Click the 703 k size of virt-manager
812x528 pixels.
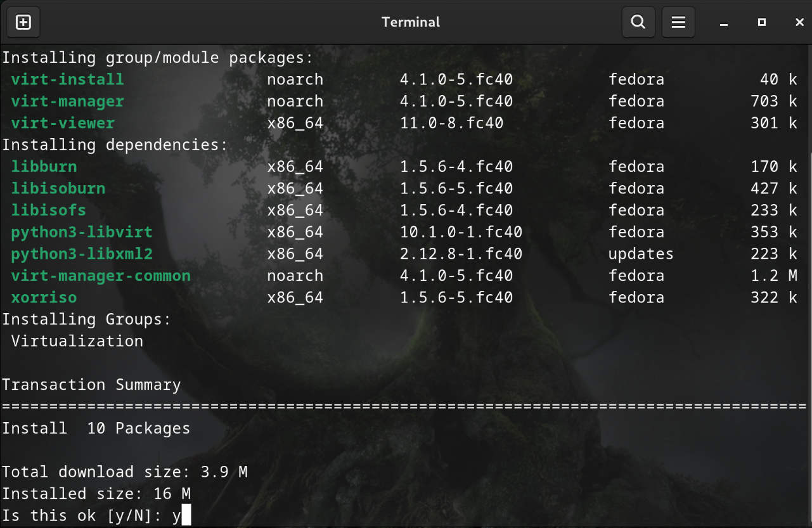click(x=774, y=101)
